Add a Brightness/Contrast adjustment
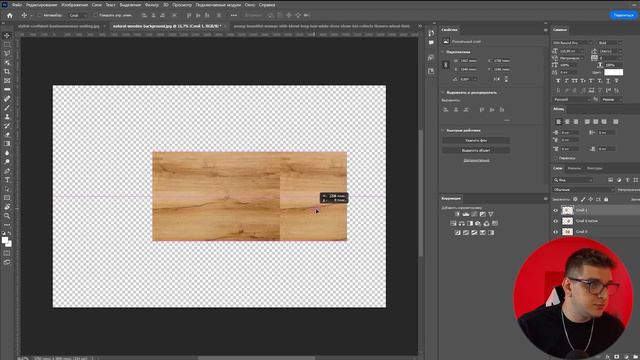 click(x=457, y=214)
